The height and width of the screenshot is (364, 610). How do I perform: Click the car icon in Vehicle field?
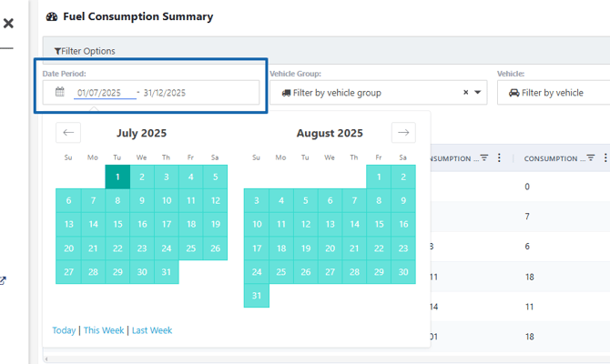point(513,93)
